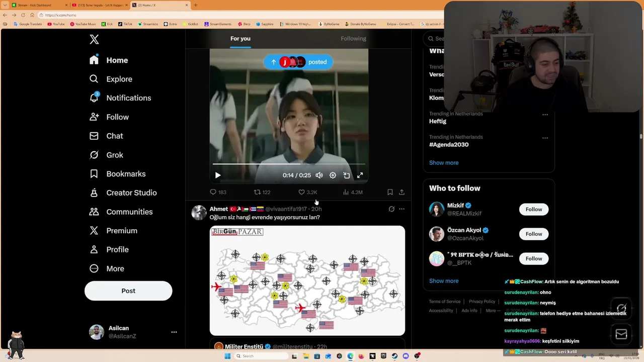644x362 pixels.
Task: Open Chat in the sidebar
Action: tap(106, 136)
